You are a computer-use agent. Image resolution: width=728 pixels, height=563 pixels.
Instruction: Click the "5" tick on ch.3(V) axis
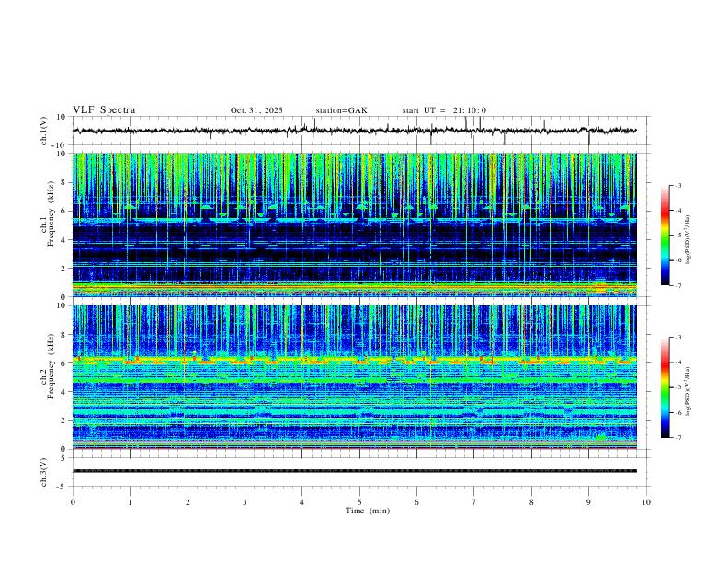click(64, 457)
